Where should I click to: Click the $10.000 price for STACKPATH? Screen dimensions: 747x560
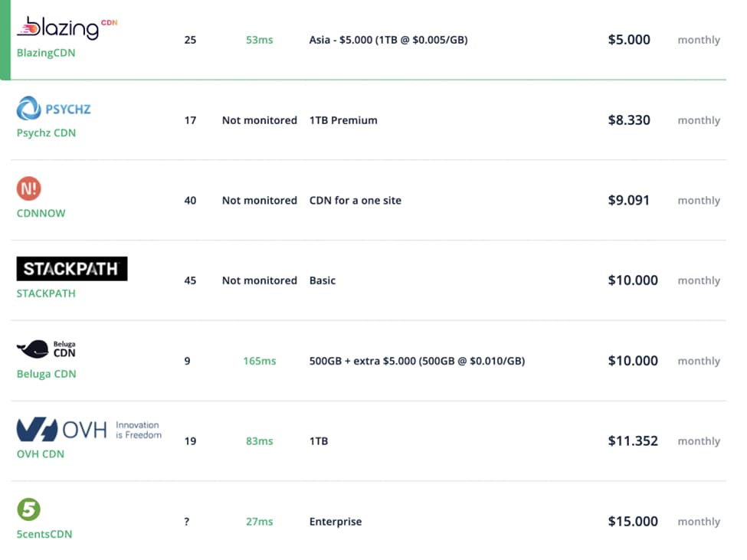(633, 280)
